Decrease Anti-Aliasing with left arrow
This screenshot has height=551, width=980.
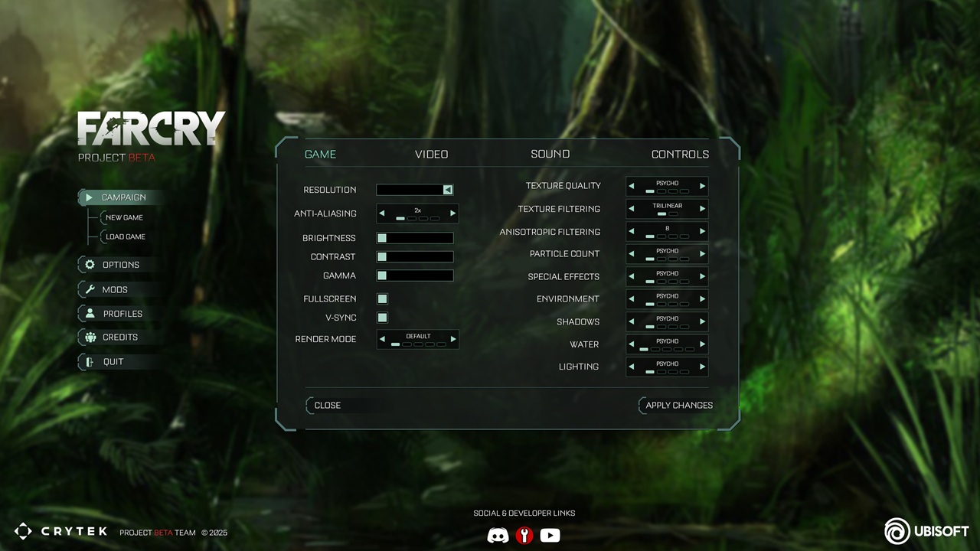click(382, 214)
